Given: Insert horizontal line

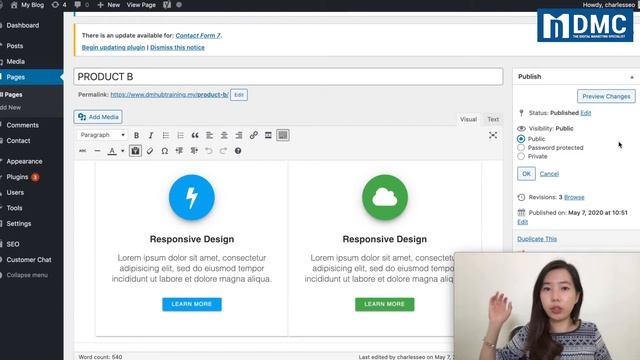Looking at the screenshot, I should [x=97, y=151].
